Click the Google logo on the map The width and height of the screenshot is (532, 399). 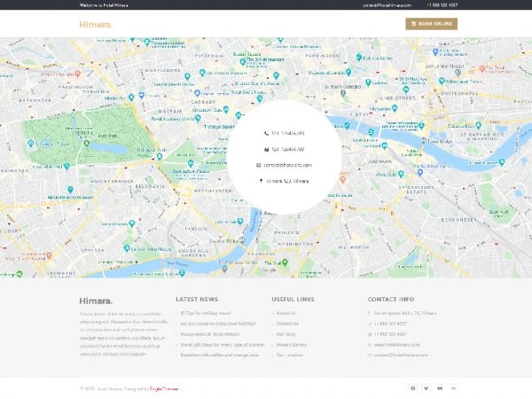click(269, 270)
